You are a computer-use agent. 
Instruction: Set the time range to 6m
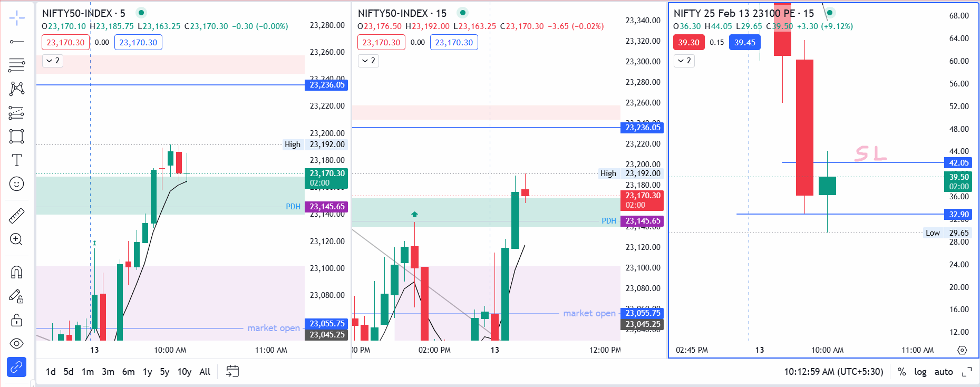(x=128, y=372)
